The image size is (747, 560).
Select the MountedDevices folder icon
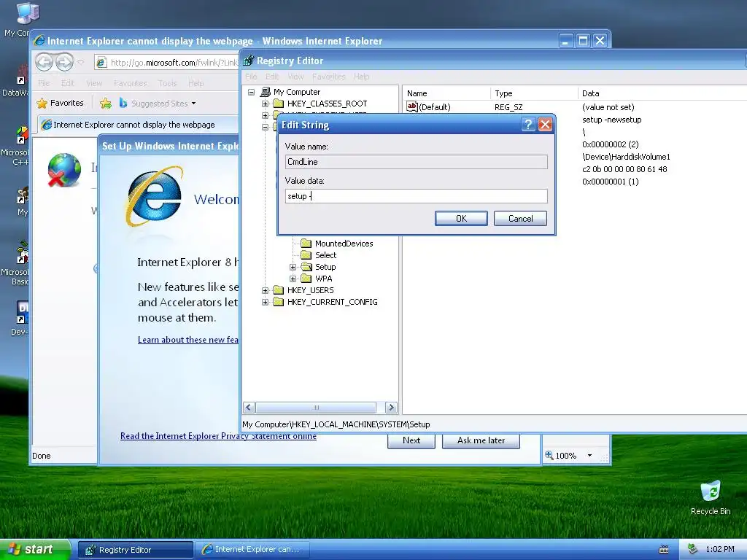(306, 244)
